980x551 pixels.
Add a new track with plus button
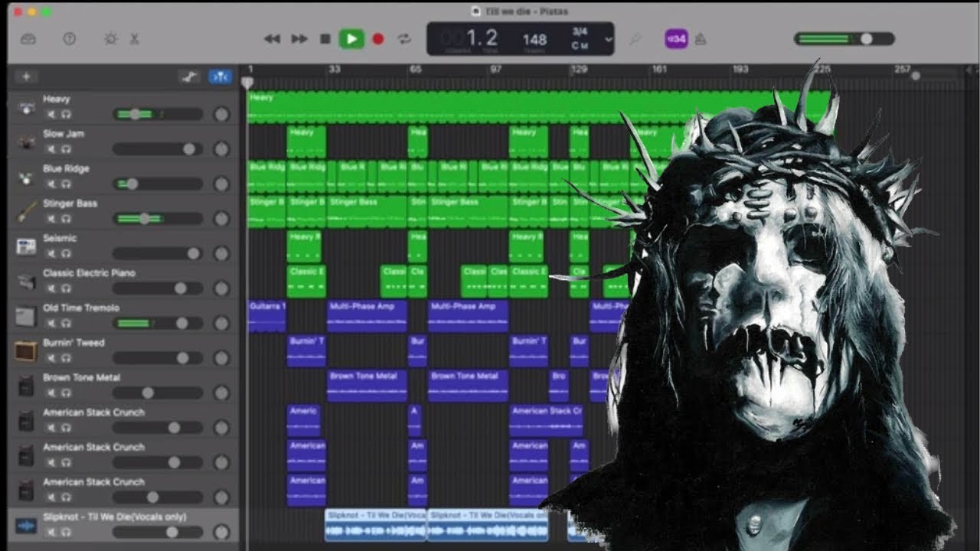pos(26,77)
